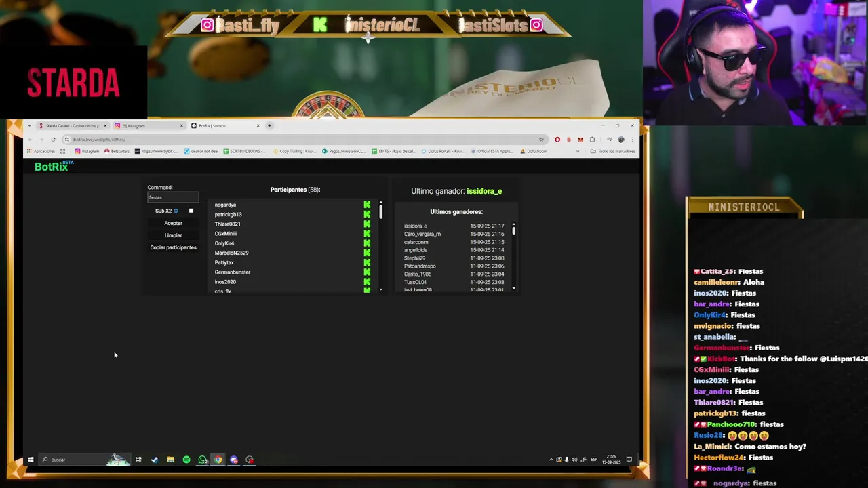Screen dimensions: 868x488
Task: Click the Kick icon beside inos2020
Action: click(x=367, y=282)
